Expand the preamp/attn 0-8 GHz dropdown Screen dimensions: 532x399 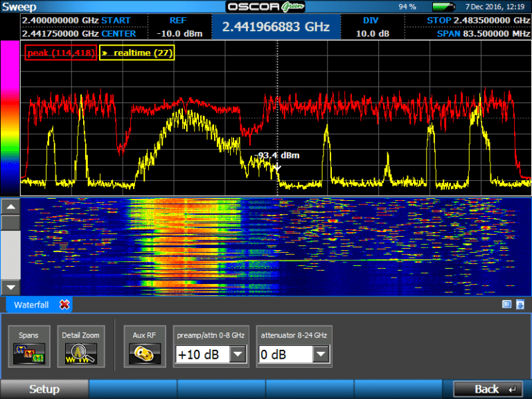point(238,355)
